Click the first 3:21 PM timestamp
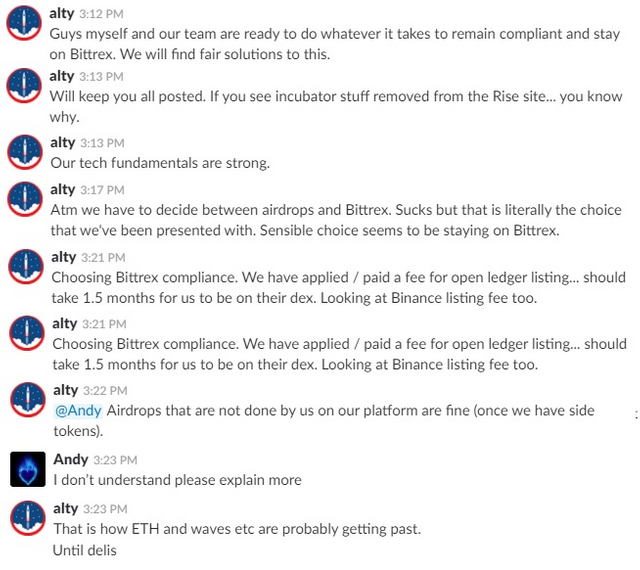640x570 pixels. pos(103,258)
